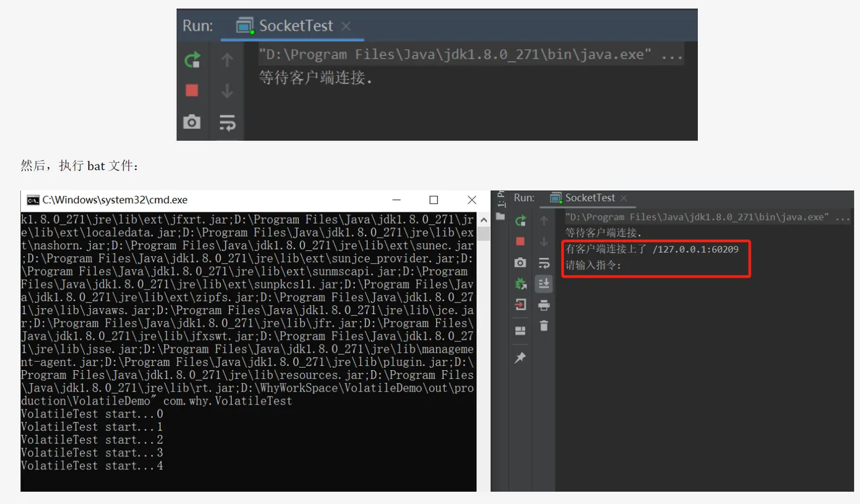This screenshot has width=860, height=504.
Task: Close SocketTest tab beside cmd window
Action: click(623, 198)
